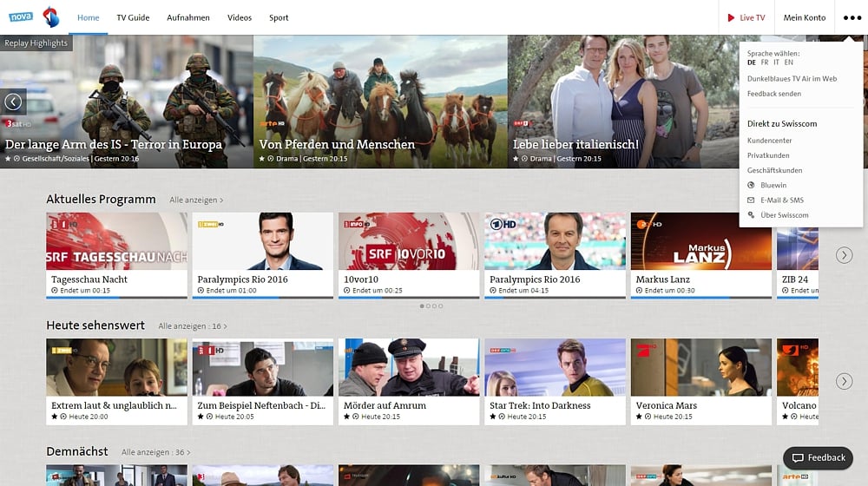The width and height of the screenshot is (868, 486).
Task: Switch language to EN
Action: 789,62
